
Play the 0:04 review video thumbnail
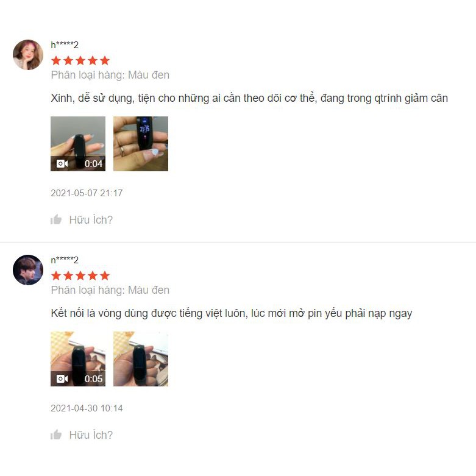click(x=78, y=144)
